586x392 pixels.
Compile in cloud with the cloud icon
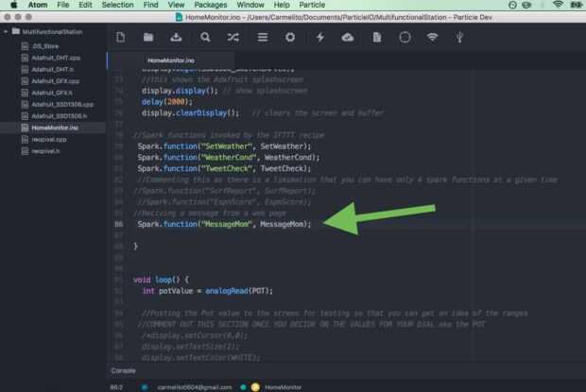(x=348, y=37)
